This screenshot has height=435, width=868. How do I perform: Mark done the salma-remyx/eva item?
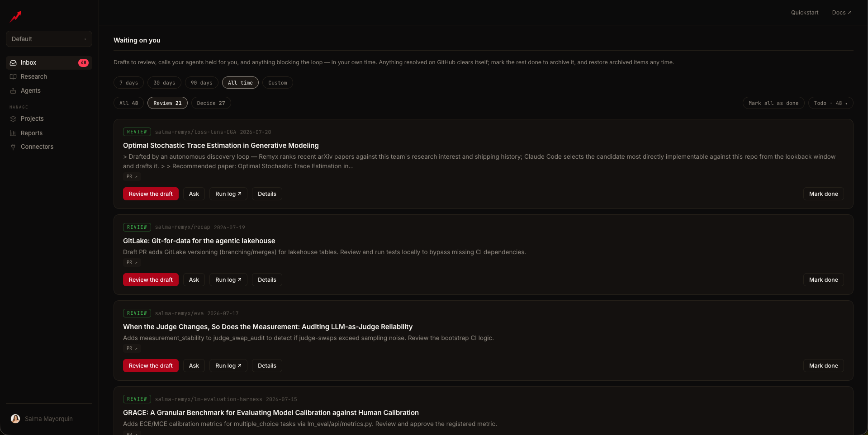click(823, 366)
